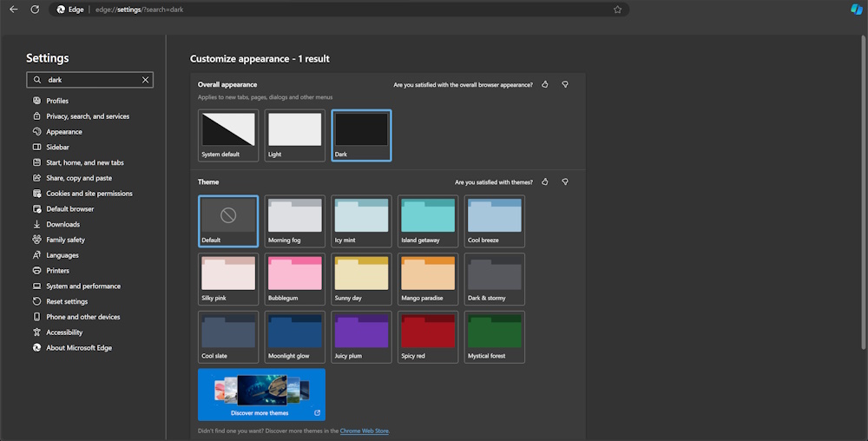Give thumbs up for themes satisfaction

coord(545,182)
